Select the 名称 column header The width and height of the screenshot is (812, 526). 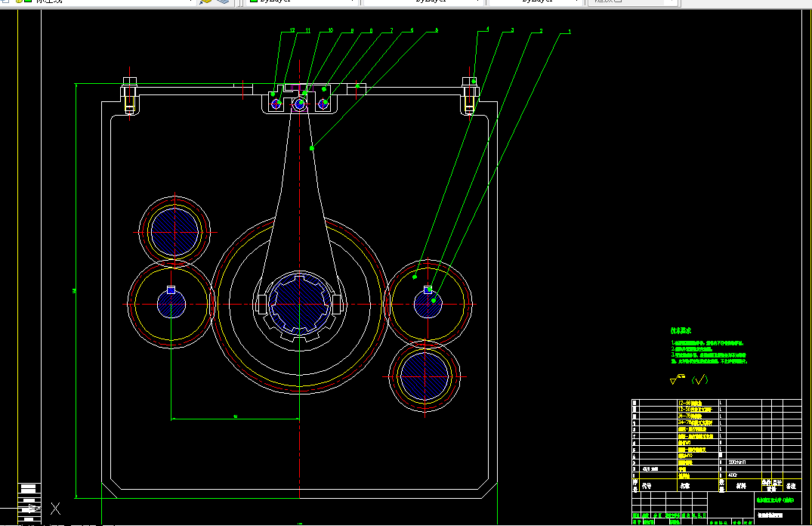pos(684,486)
